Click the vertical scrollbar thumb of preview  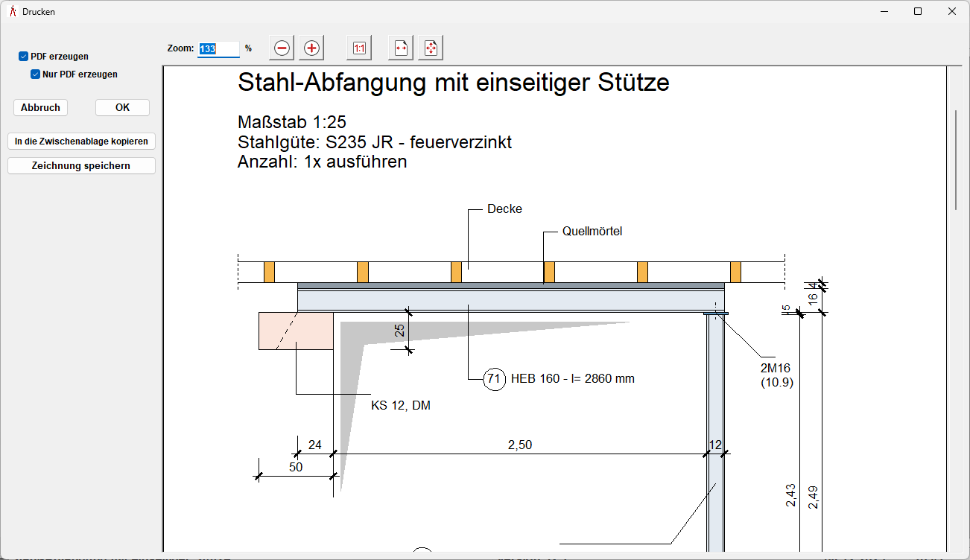pos(957,160)
